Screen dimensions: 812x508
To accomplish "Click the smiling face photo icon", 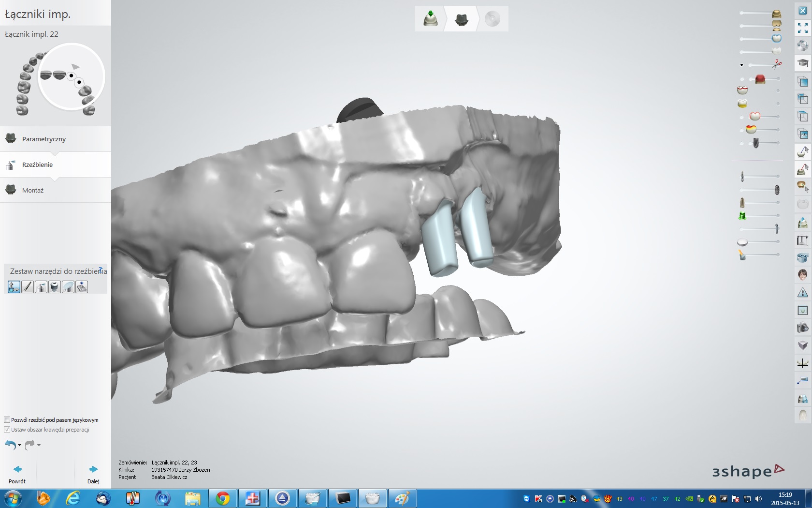I will 802,275.
